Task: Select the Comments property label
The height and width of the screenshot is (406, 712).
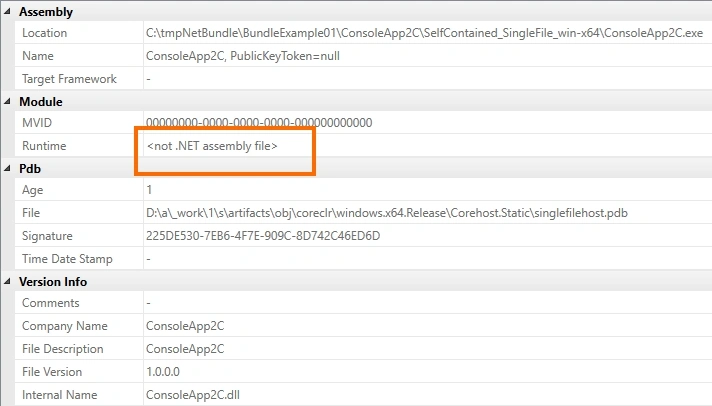Action: pyautogui.click(x=50, y=303)
